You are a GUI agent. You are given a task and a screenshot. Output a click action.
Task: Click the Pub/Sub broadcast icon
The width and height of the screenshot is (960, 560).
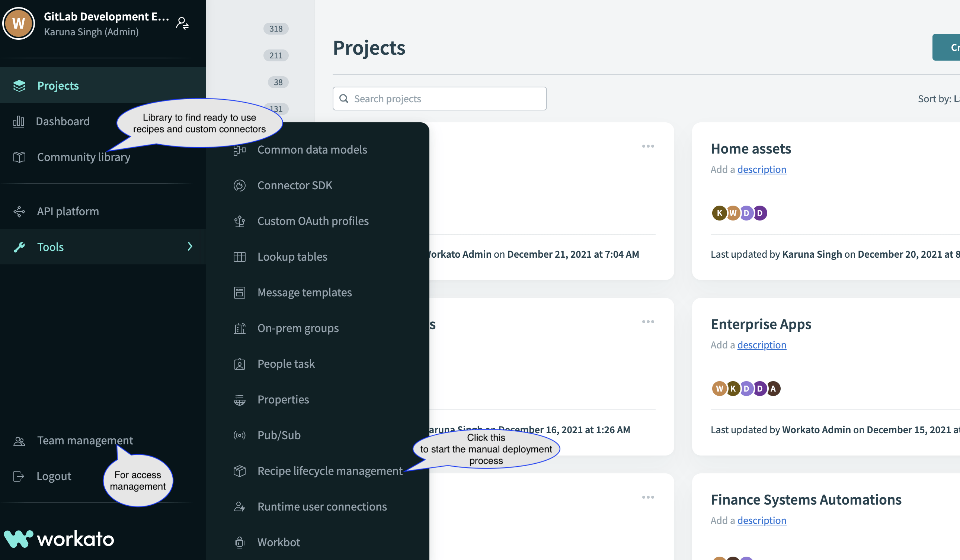tap(239, 435)
